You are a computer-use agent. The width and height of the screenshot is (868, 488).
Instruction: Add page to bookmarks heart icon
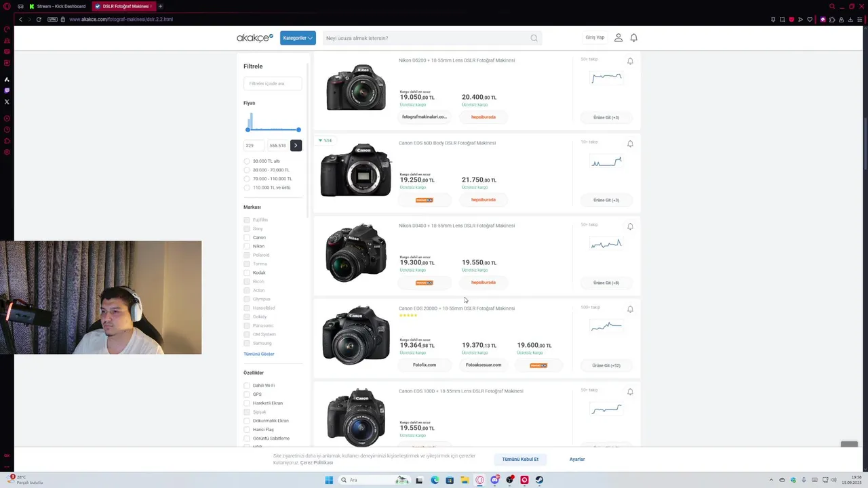810,20
